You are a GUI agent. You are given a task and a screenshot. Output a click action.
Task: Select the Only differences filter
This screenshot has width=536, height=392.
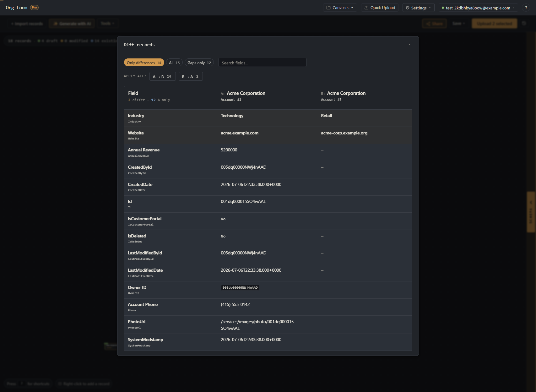[x=144, y=63]
